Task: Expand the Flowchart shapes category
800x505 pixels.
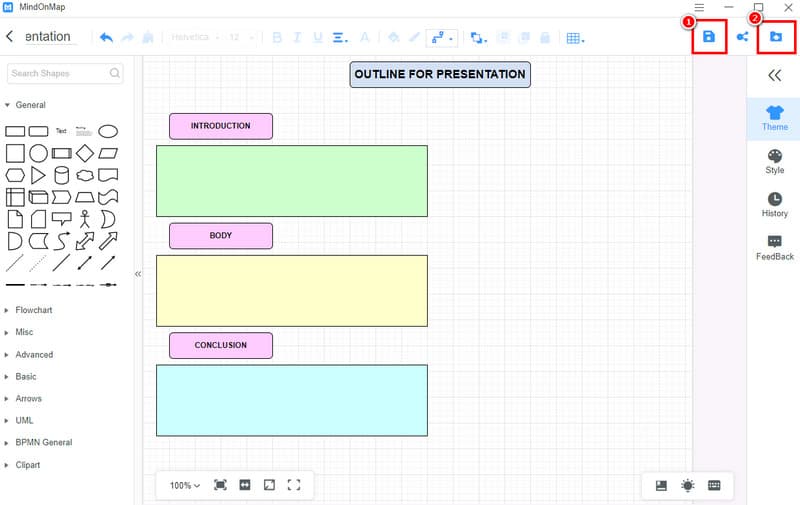Action: tap(34, 310)
